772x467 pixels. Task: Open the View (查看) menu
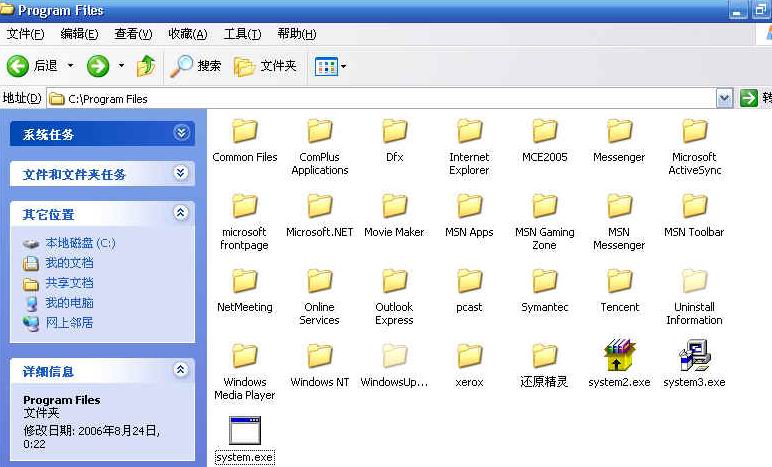pyautogui.click(x=133, y=34)
